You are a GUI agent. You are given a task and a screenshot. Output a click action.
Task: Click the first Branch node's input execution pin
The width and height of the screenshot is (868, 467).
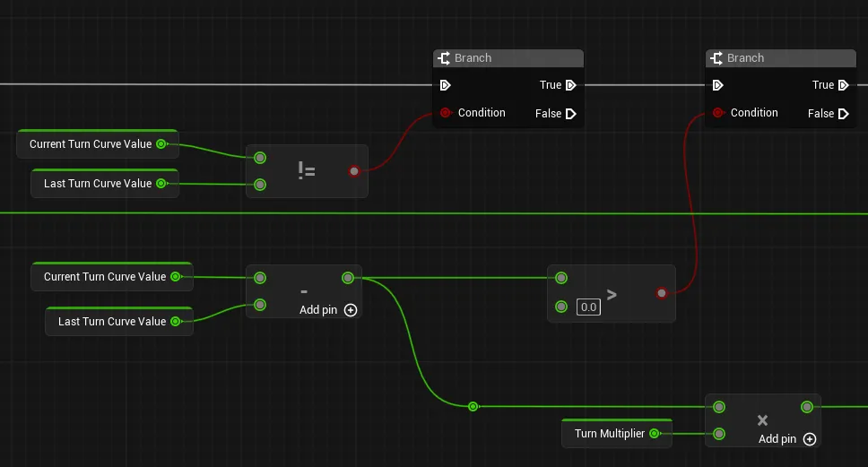(x=445, y=85)
